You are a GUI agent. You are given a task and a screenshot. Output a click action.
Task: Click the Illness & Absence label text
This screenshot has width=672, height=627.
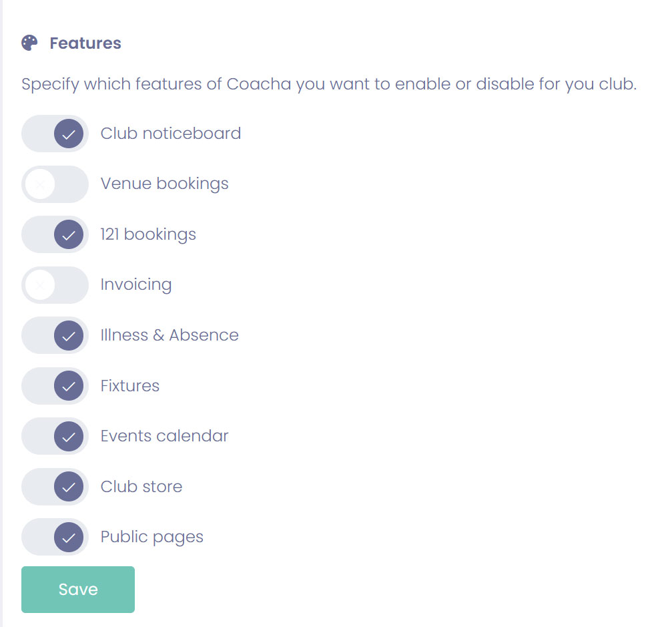(170, 335)
